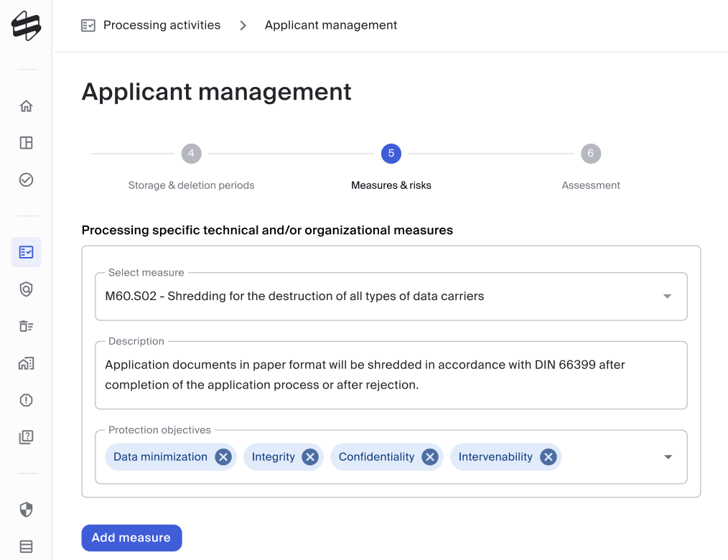Click the Assessment step label

coord(591,185)
